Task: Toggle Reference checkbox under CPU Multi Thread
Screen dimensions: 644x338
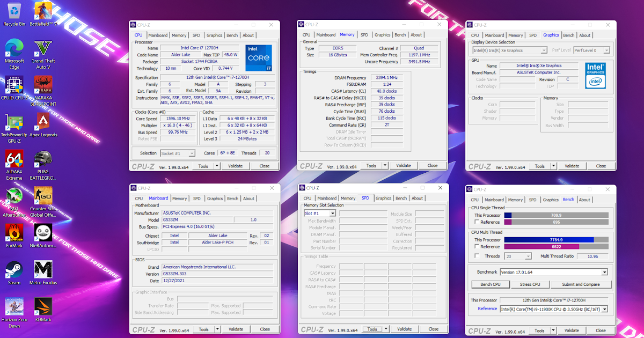Action: pyautogui.click(x=477, y=246)
